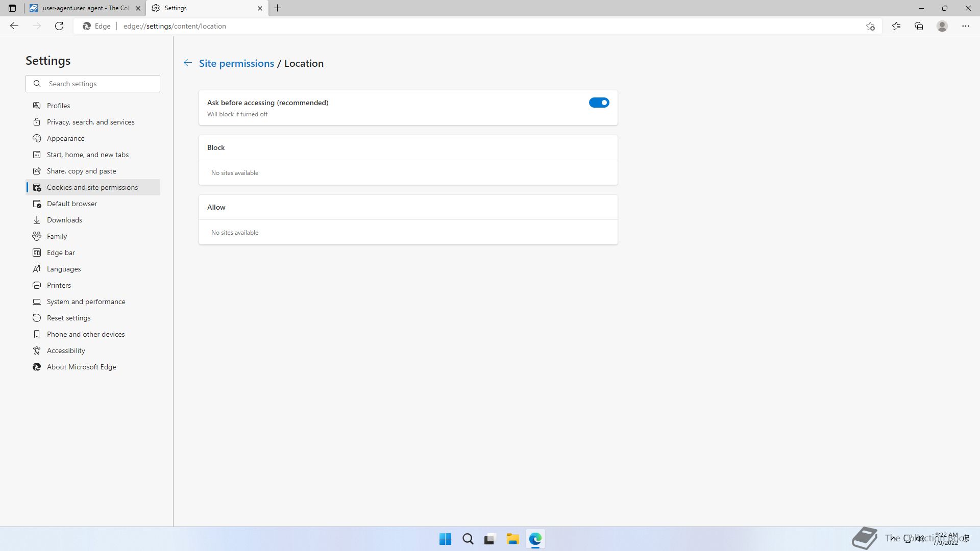Open the Collections icon in toolbar
Screen dimensions: 980x551
[919, 26]
